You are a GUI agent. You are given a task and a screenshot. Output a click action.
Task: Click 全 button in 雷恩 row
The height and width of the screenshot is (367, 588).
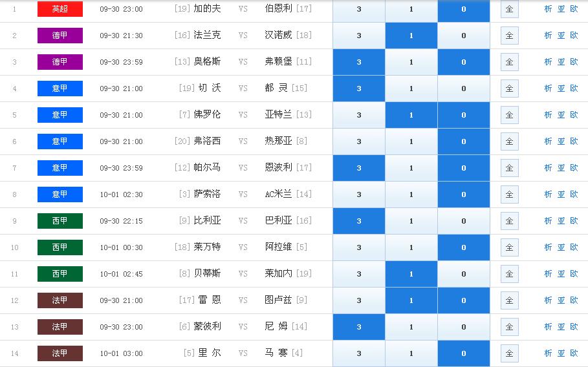point(510,300)
